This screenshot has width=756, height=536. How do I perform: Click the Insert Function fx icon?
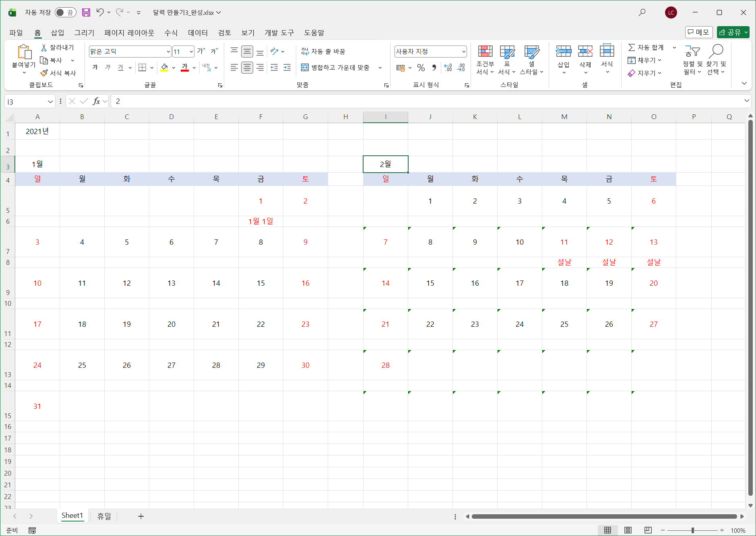96,101
